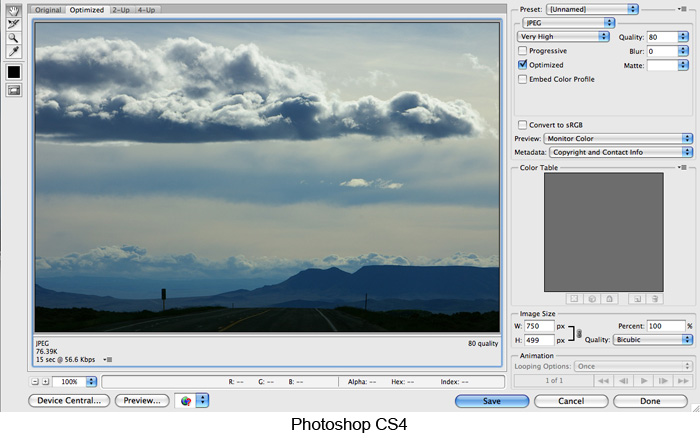The height and width of the screenshot is (440, 700).
Task: Select the Hand tool
Action: coord(14,10)
